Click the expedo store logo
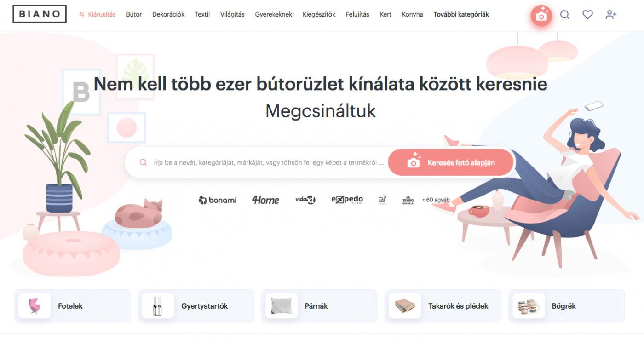This screenshot has height=345, width=644. tap(347, 200)
